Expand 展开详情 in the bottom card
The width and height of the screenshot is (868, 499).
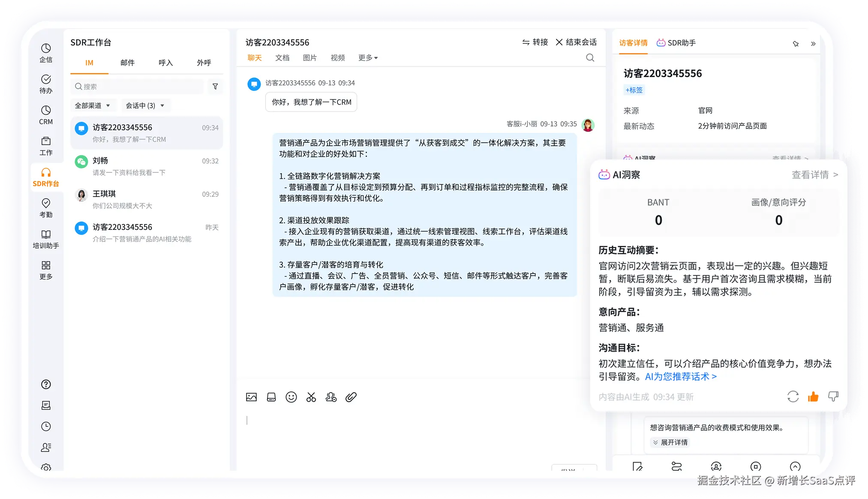coord(670,442)
